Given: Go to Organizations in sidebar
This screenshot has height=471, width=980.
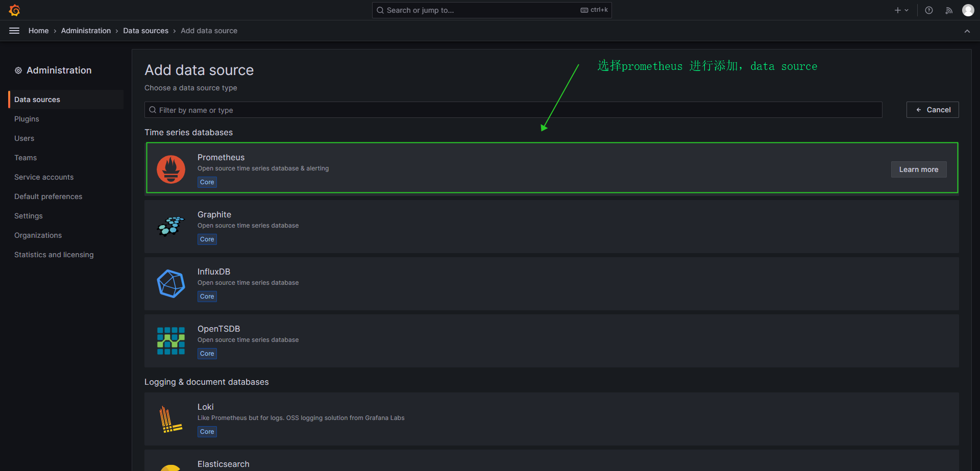Looking at the screenshot, I should (38, 235).
